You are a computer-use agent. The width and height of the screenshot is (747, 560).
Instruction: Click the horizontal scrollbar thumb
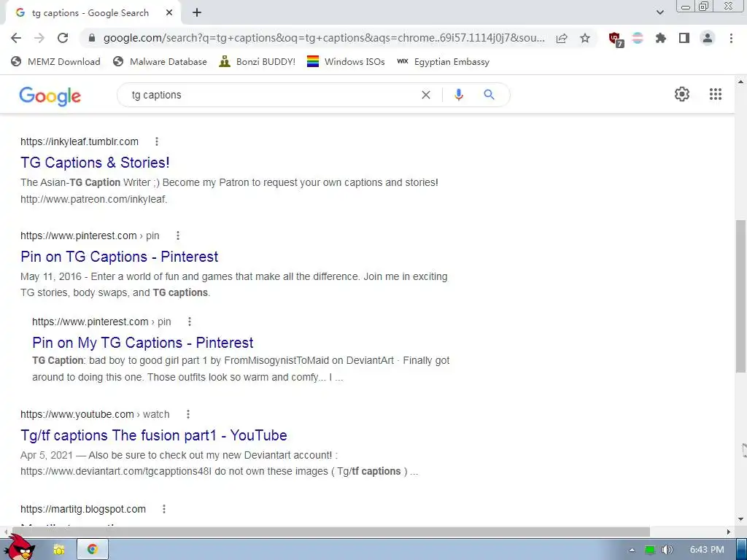[x=330, y=532]
